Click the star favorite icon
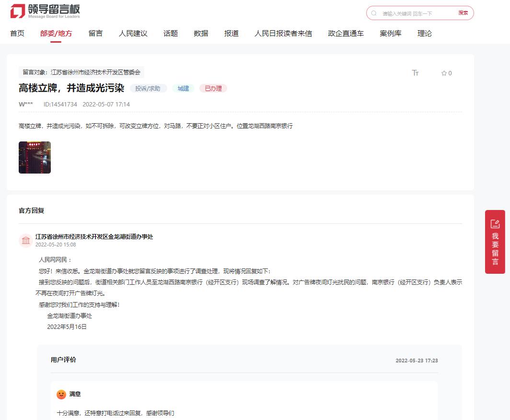Viewport: 510px width, 420px height. 444,73
